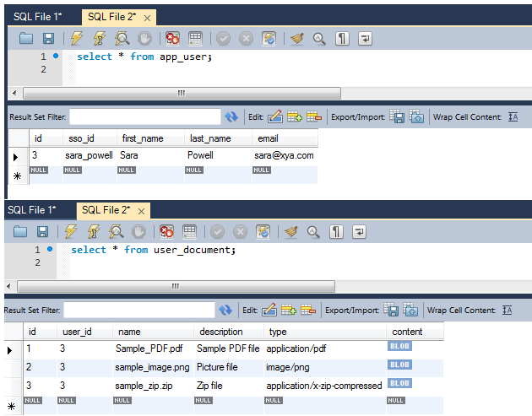Screen dimensions: 532x416
Task: Sort user_document results by content column header
Action: tap(415, 332)
